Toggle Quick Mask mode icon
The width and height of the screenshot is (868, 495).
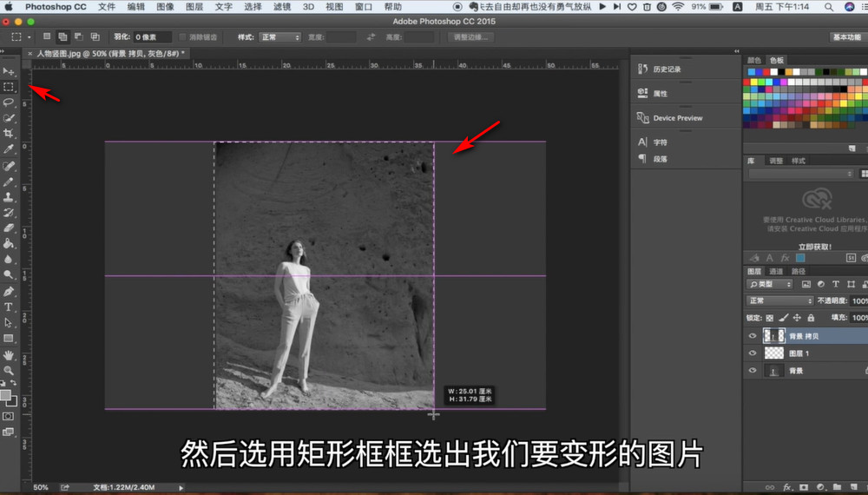coord(9,416)
